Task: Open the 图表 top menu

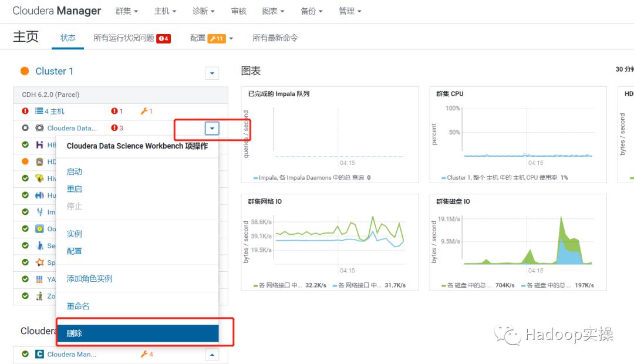Action: click(x=273, y=11)
